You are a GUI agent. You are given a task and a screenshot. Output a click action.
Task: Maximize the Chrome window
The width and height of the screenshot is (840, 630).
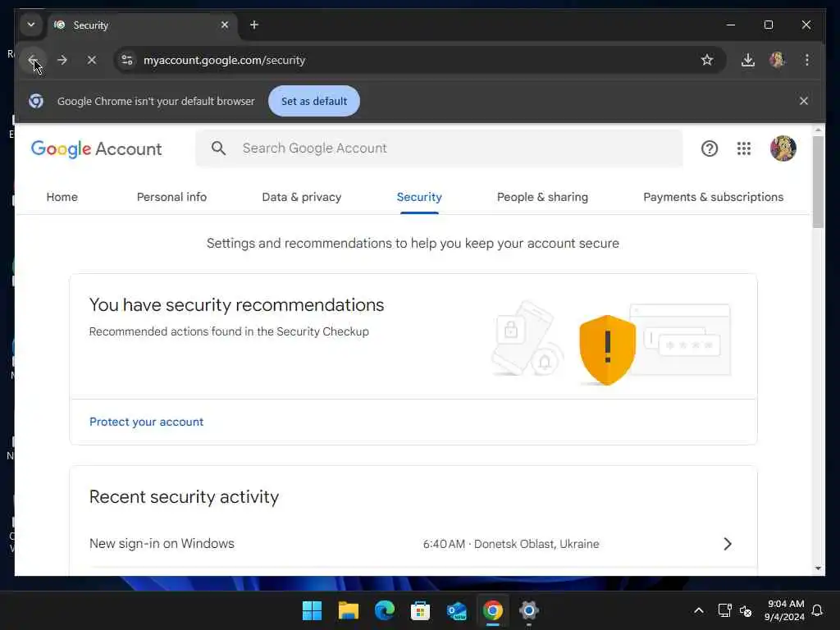(x=768, y=25)
